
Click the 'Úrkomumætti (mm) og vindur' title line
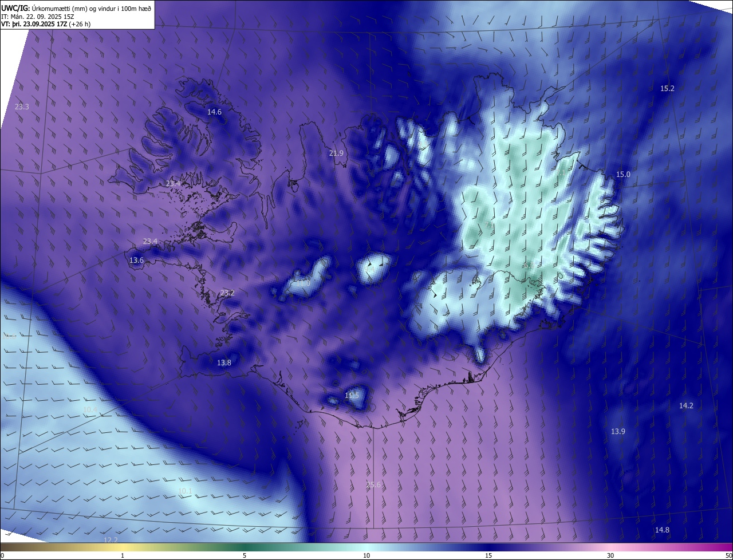[x=76, y=8]
